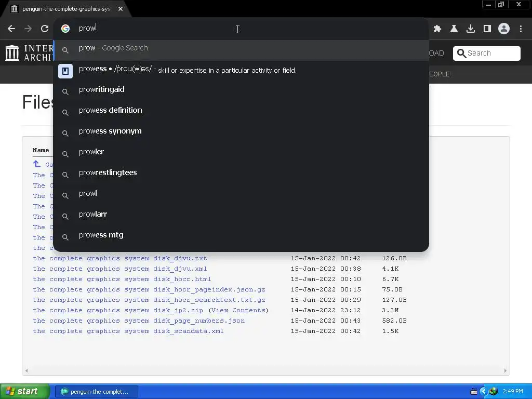The width and height of the screenshot is (532, 399).
Task: Open the Downloads tray icon
Action: [471, 29]
